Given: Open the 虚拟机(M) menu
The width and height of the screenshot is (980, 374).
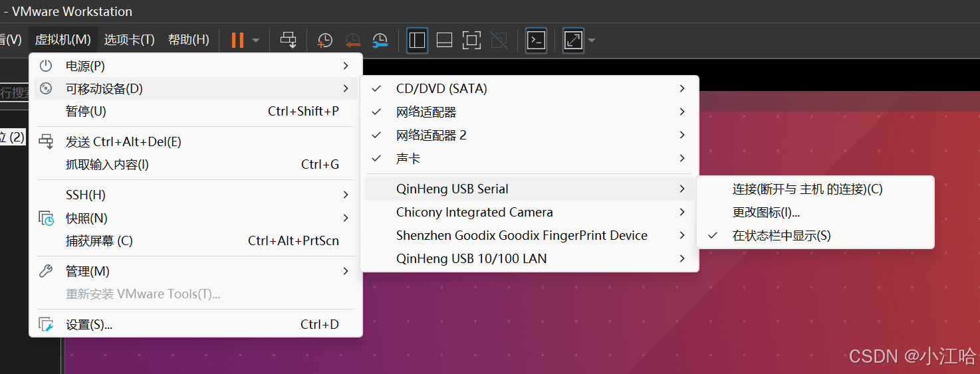Looking at the screenshot, I should coord(62,40).
